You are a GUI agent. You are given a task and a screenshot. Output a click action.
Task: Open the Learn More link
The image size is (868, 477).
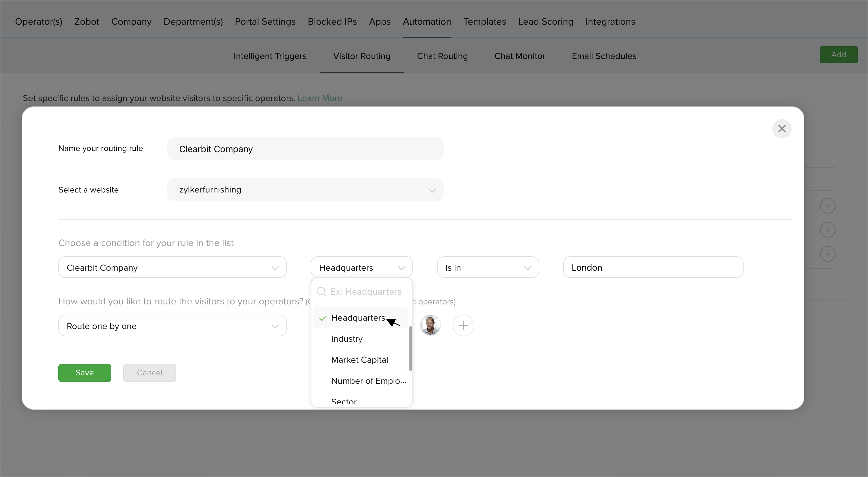coord(319,98)
